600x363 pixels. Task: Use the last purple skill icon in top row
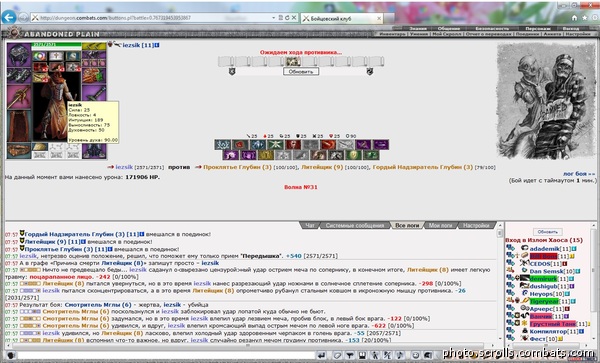[381, 145]
